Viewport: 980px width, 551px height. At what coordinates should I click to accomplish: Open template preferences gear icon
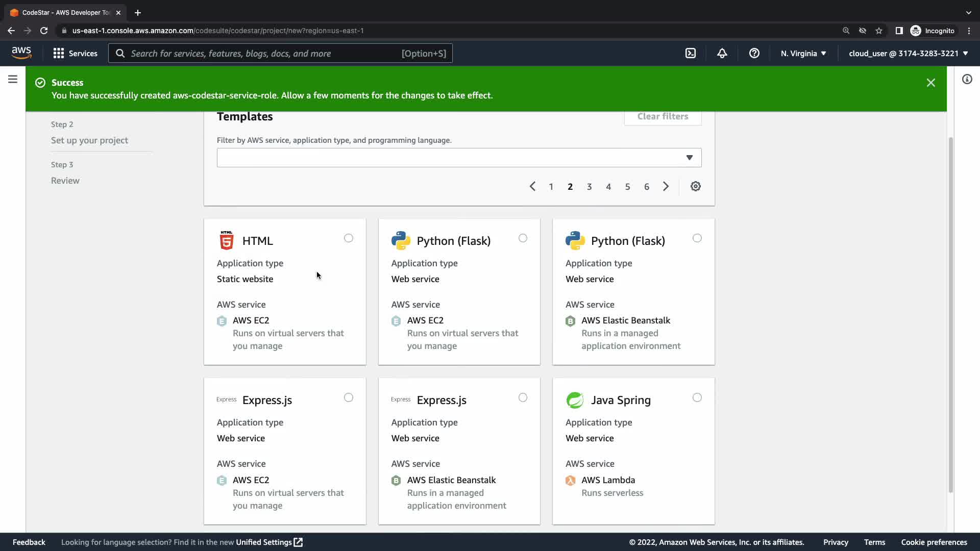pos(695,186)
